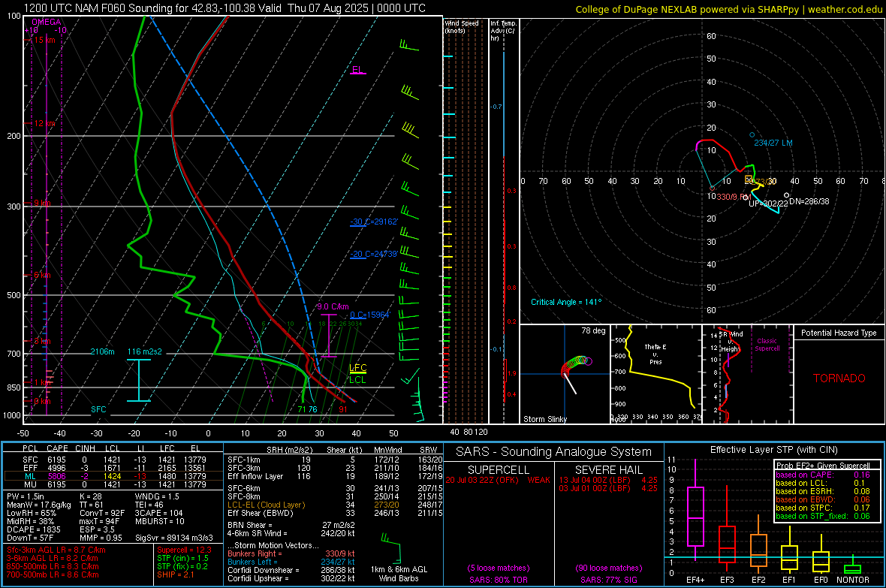Click the '2106m' effective inflow label
This screenshot has height=588, width=886.
coord(102,351)
